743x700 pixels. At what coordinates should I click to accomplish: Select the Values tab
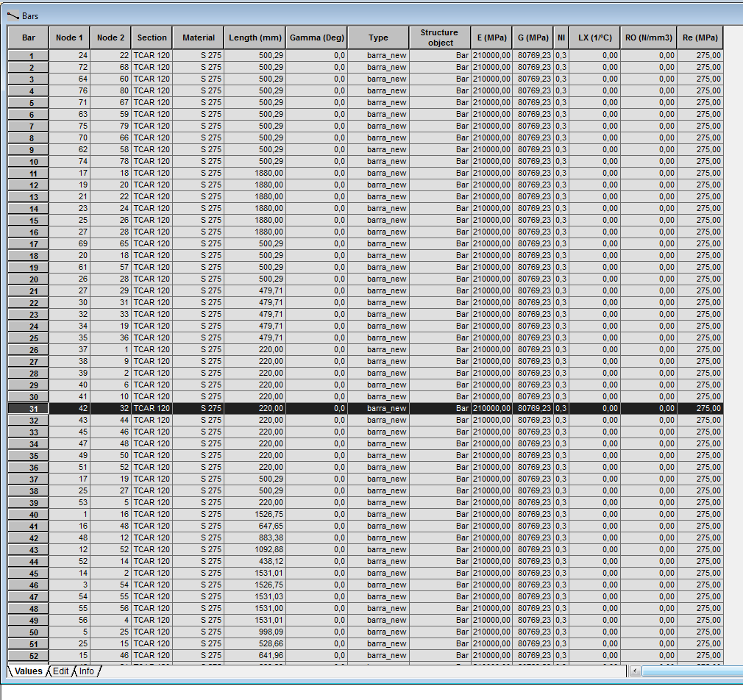(28, 671)
